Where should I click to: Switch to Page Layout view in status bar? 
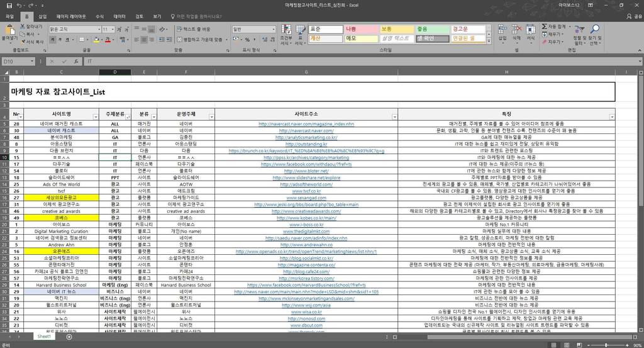[567, 345]
